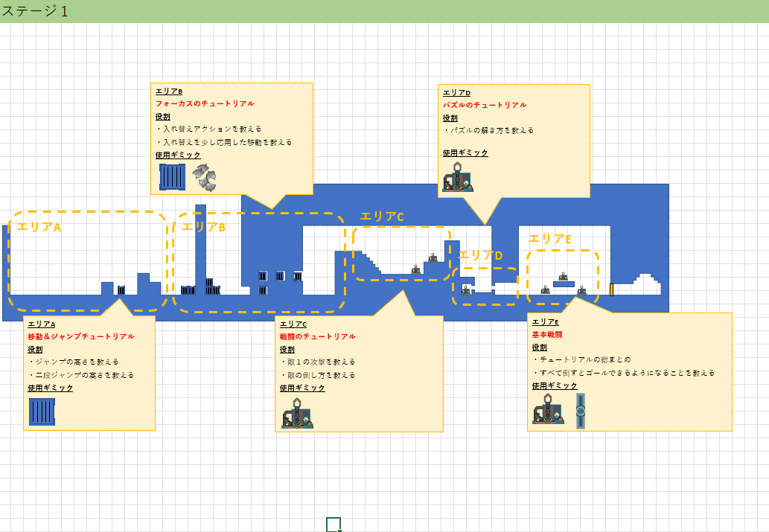Click the enemy icon in Area C callout
769x532 pixels.
coord(297,413)
